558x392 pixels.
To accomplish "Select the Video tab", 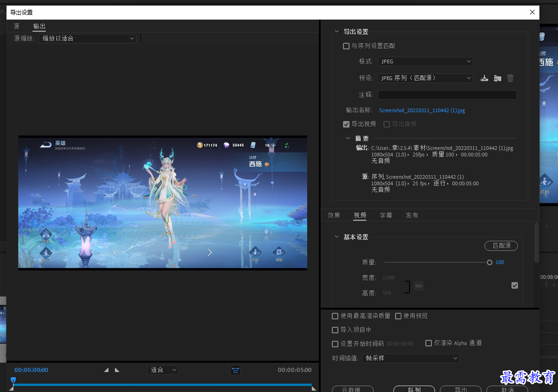I will (360, 215).
